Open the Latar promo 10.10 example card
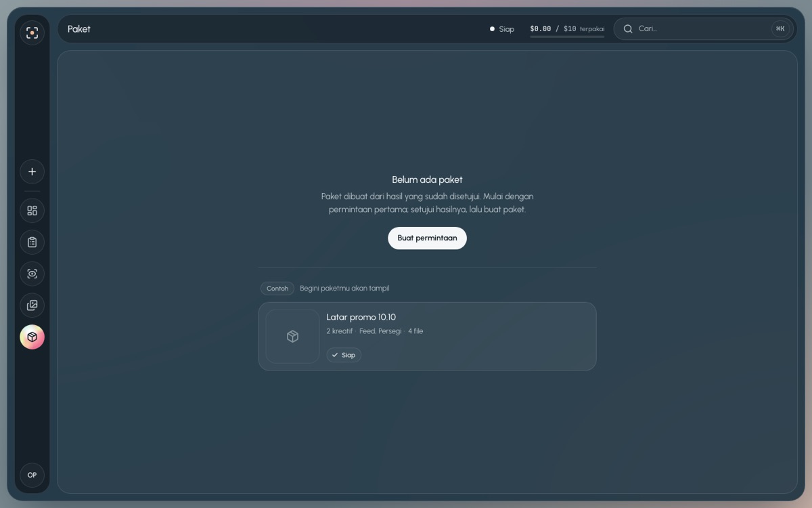 click(x=427, y=337)
